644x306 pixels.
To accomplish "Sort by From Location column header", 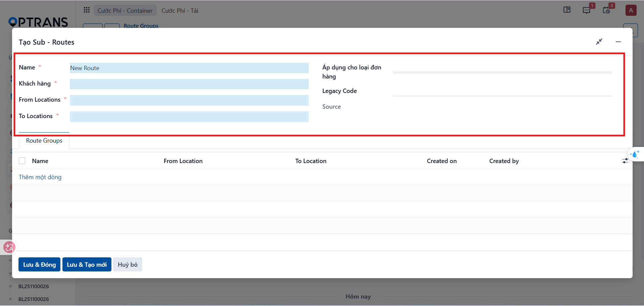I will click(183, 161).
